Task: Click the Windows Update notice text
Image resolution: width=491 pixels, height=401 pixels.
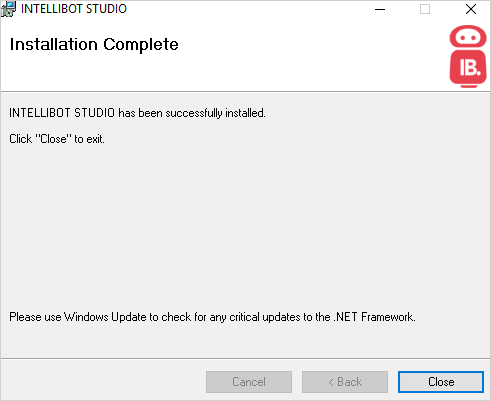Action: [212, 317]
